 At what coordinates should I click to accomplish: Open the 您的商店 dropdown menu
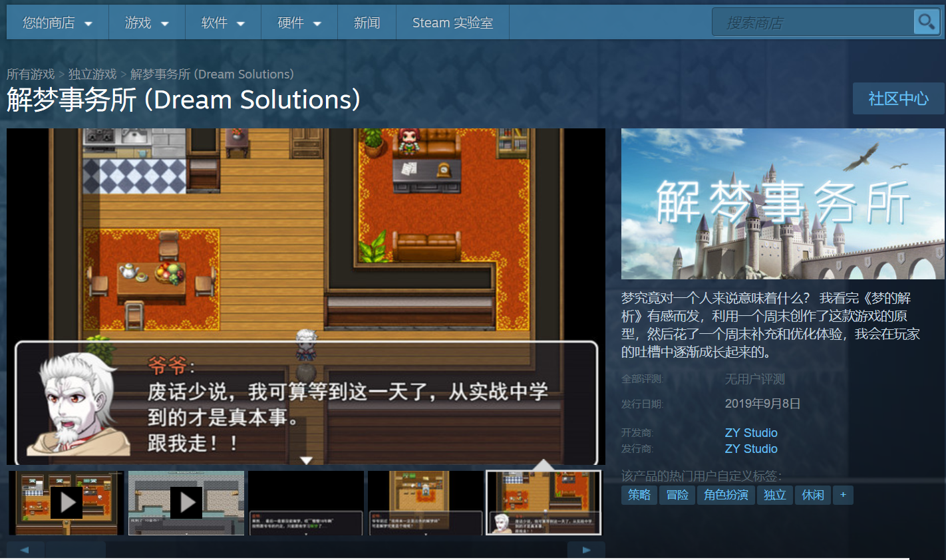coord(57,23)
